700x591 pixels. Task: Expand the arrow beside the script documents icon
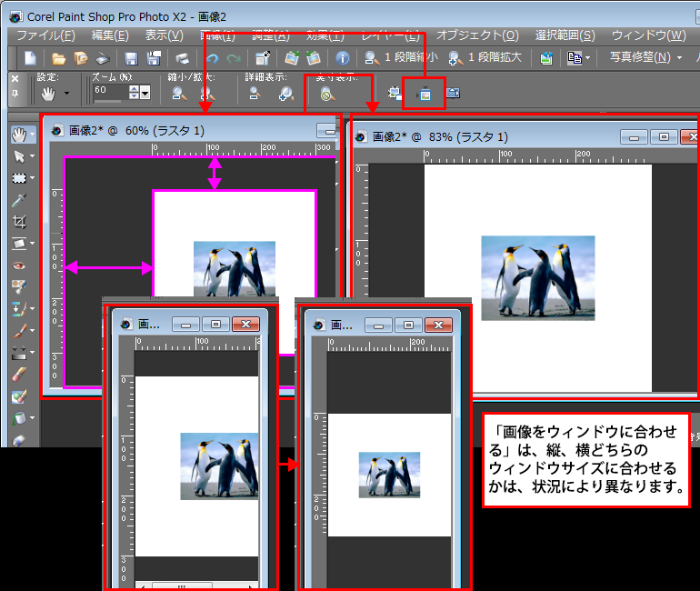tap(587, 58)
